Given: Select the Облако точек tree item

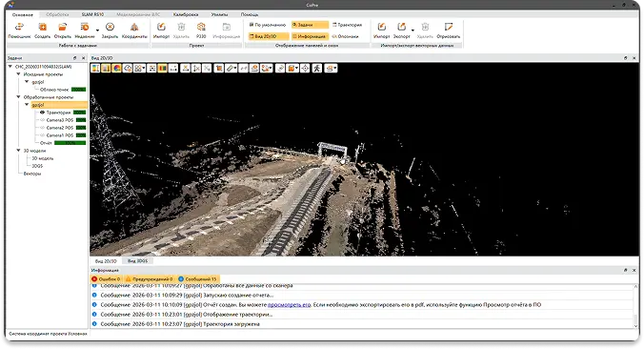Looking at the screenshot, I should tap(54, 90).
